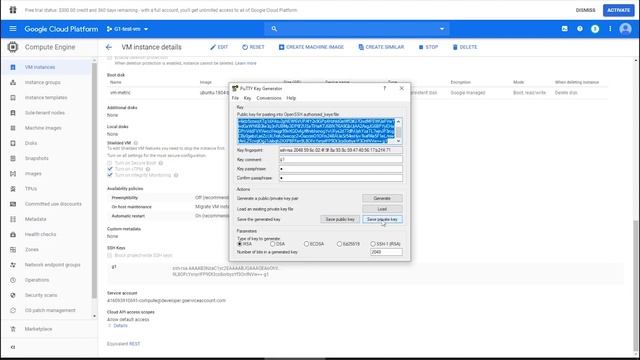Click the VM instances sidebar icon
Viewport: 640px width, 360px height.
(13, 67)
